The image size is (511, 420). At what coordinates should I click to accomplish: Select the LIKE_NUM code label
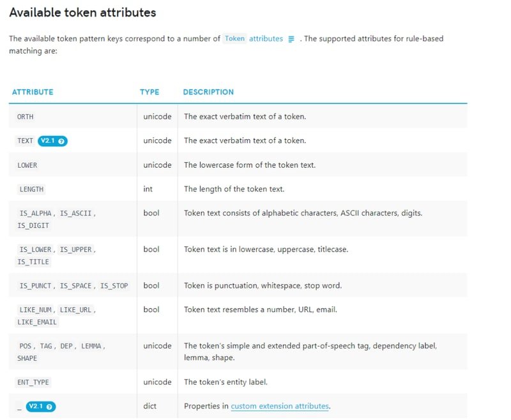[x=36, y=310]
